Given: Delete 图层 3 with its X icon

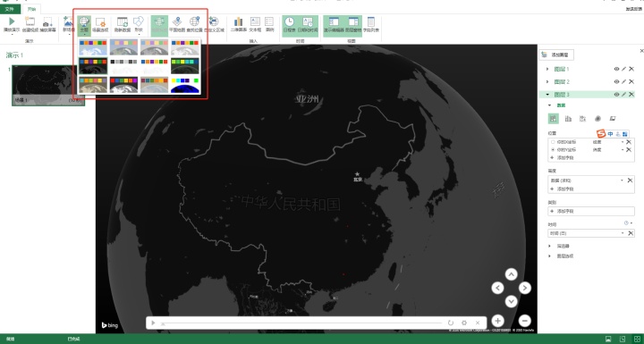Looking at the screenshot, I should click(631, 95).
